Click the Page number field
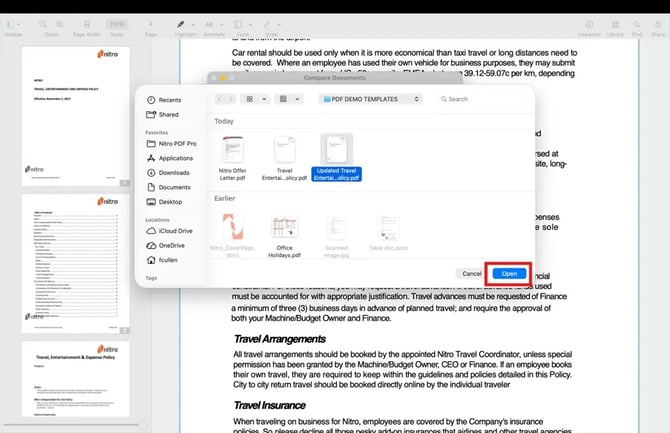Viewport: 670px width, 433px height. (150, 24)
